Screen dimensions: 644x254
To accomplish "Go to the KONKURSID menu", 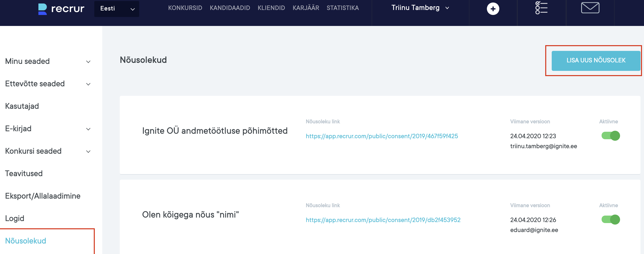I will (x=185, y=8).
